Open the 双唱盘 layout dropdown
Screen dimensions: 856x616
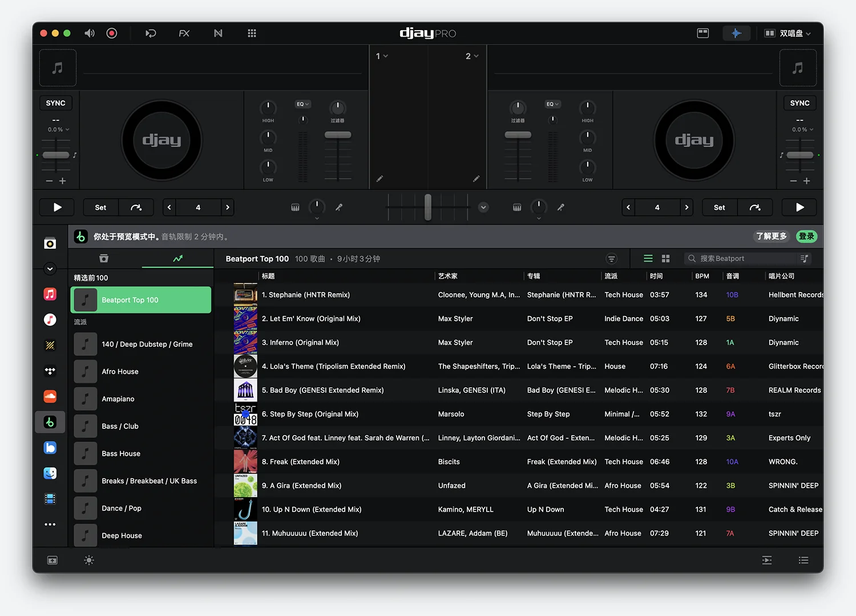tap(788, 33)
